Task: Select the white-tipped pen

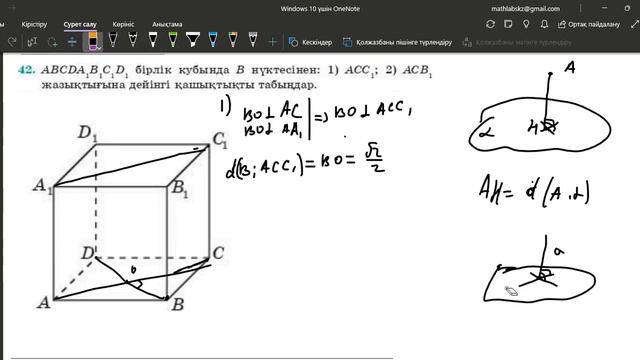Action: click(153, 40)
